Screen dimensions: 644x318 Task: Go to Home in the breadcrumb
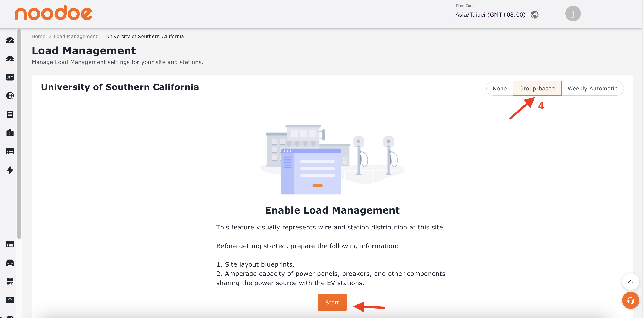pos(38,37)
